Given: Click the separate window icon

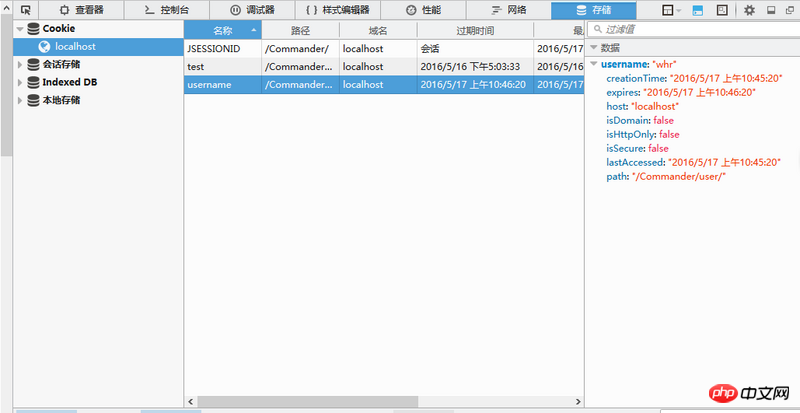Looking at the screenshot, I should click(x=789, y=10).
